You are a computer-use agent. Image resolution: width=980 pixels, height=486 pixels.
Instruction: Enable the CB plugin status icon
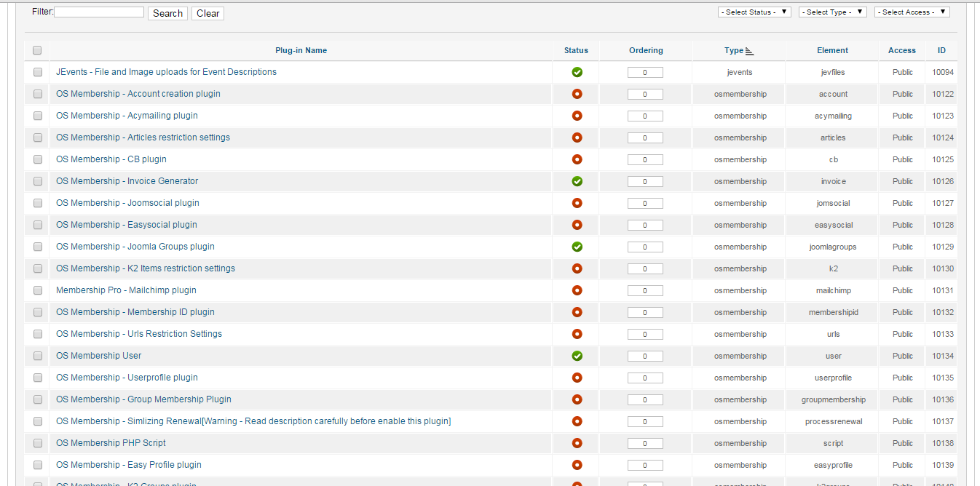point(577,159)
